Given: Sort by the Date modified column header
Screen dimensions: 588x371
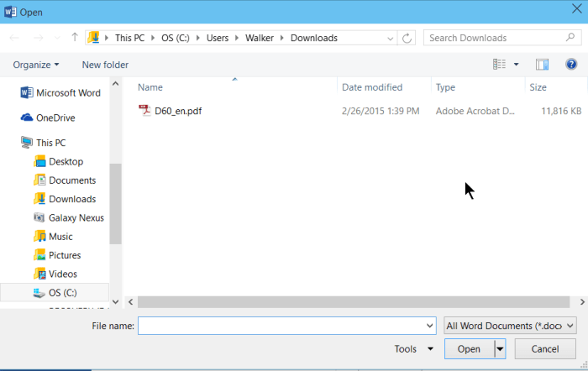Looking at the screenshot, I should (x=372, y=87).
